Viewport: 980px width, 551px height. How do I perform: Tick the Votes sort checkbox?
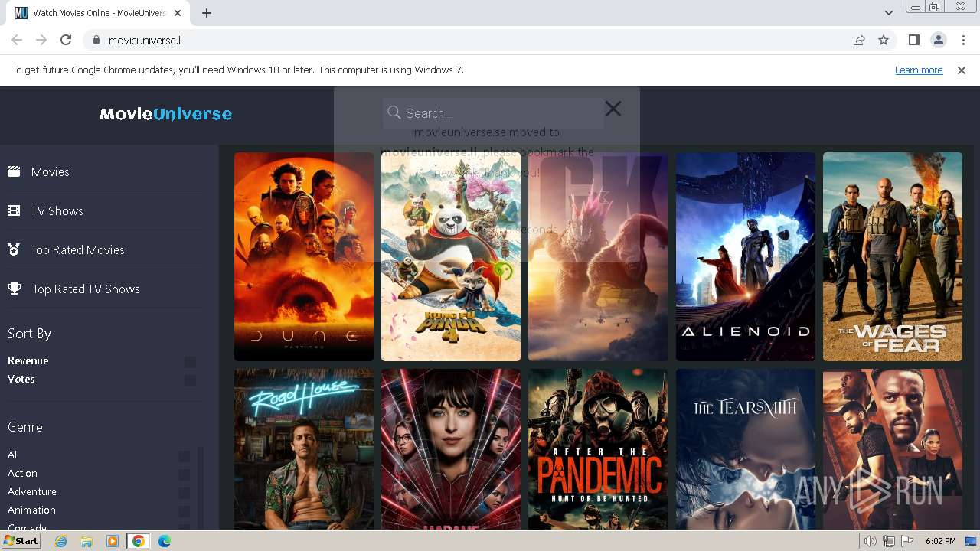tap(190, 380)
